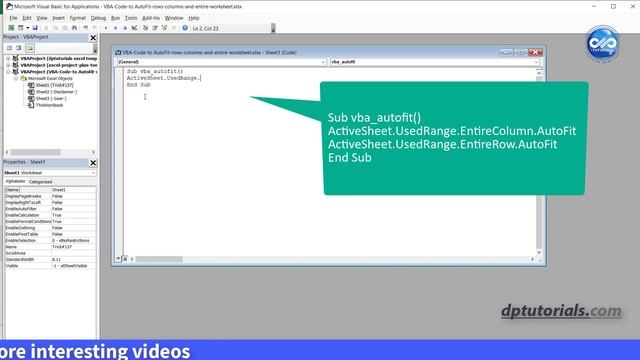Close the Project - VBAProject pane
The width and height of the screenshot is (640, 360).
pos(93,38)
